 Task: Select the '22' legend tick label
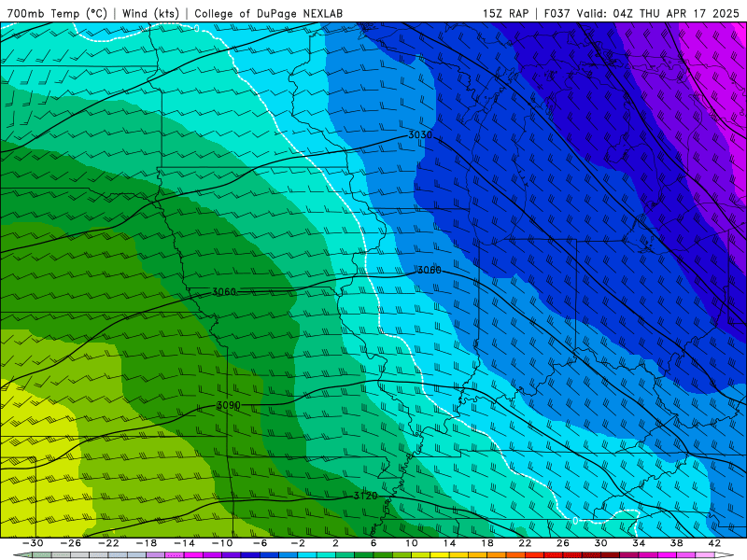(x=525, y=543)
